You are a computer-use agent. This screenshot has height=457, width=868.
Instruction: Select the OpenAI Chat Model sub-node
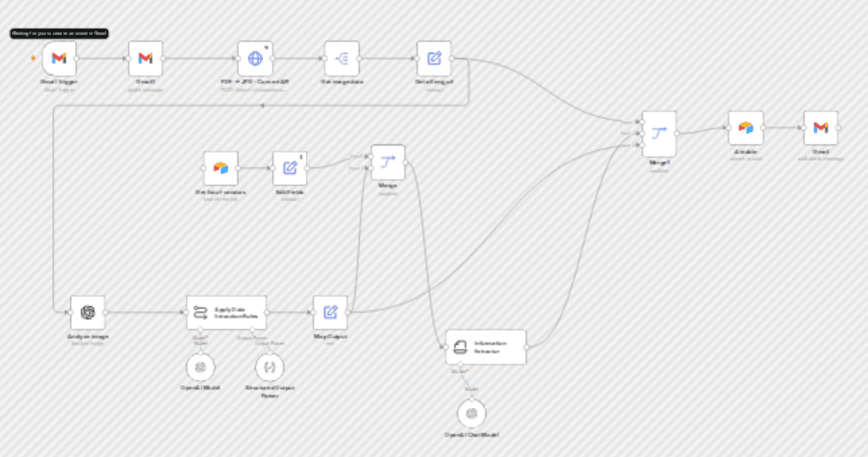pyautogui.click(x=472, y=413)
